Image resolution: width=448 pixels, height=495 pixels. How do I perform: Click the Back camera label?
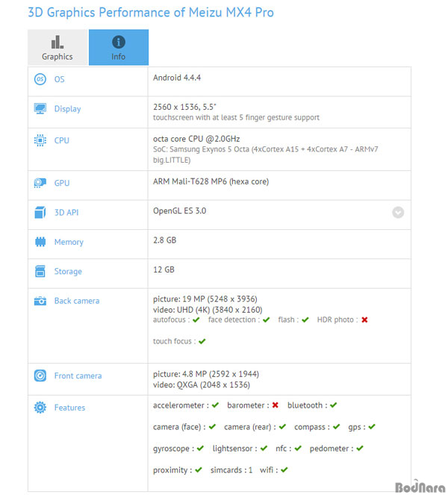pyautogui.click(x=77, y=301)
